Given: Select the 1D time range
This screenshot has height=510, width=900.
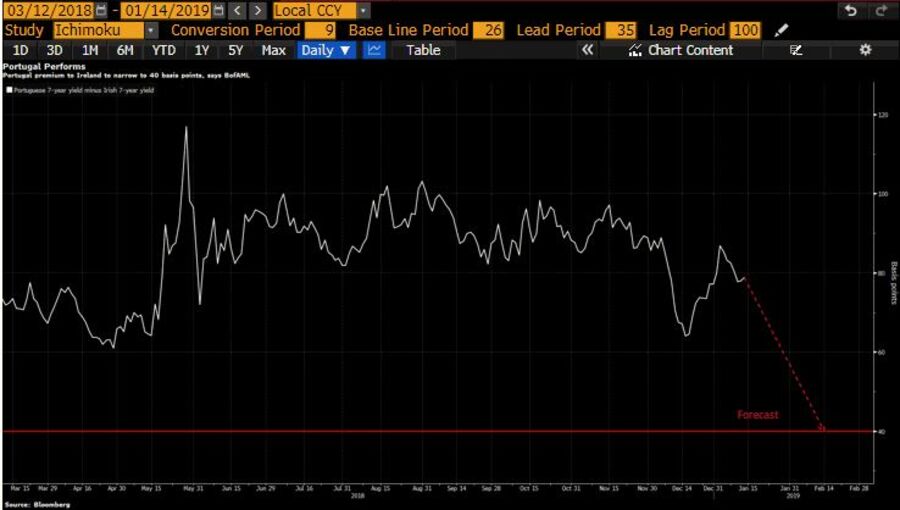Looking at the screenshot, I should (x=20, y=50).
